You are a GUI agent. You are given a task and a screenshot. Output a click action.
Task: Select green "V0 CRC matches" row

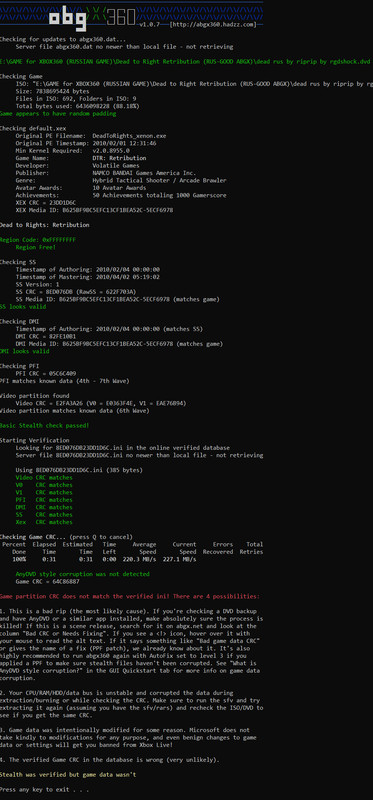pos(44,485)
